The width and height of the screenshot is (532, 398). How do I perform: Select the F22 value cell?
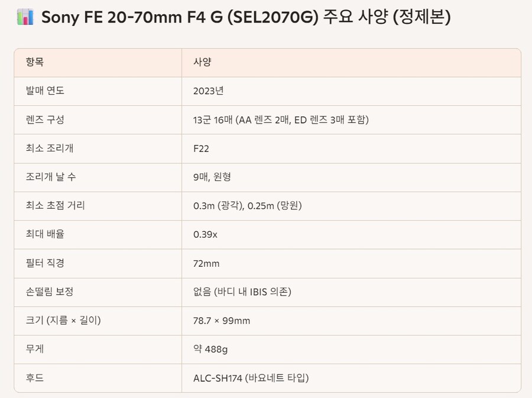tap(201, 148)
